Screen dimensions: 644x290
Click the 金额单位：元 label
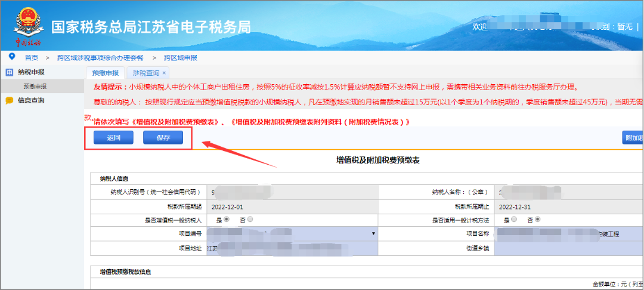[x=618, y=284]
